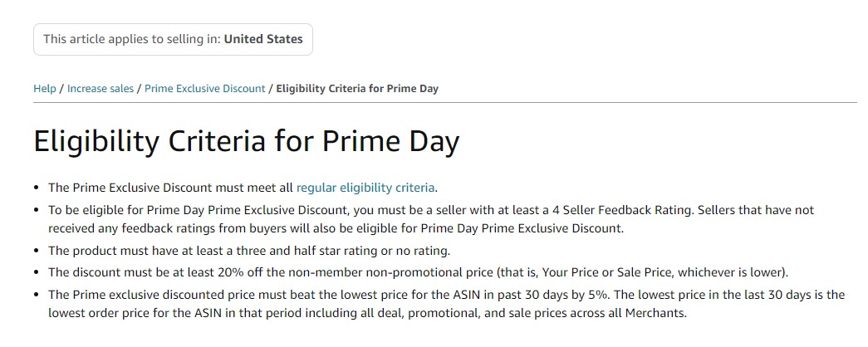Follow the regular eligibility criteria link

(365, 188)
